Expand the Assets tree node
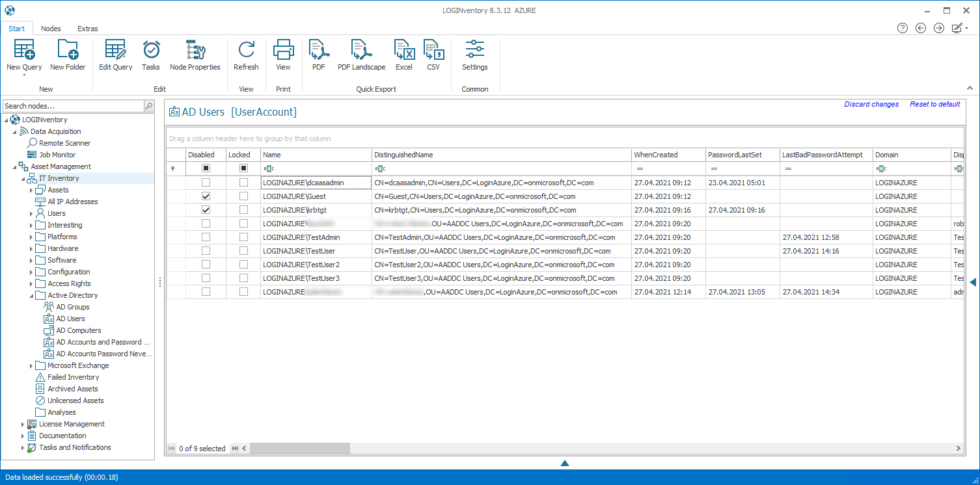This screenshot has height=485, width=980. (x=31, y=190)
